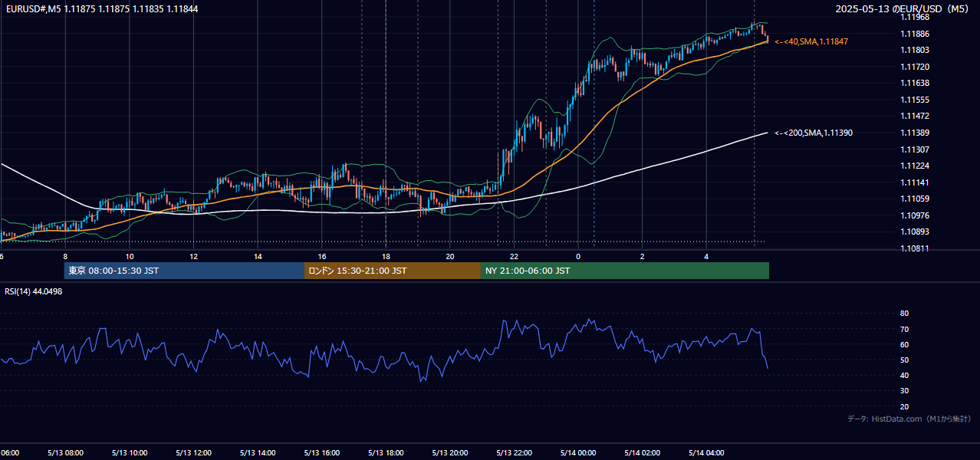This screenshot has width=980, height=460.
Task: Click price axis value 1.11389
Action: coord(915,133)
